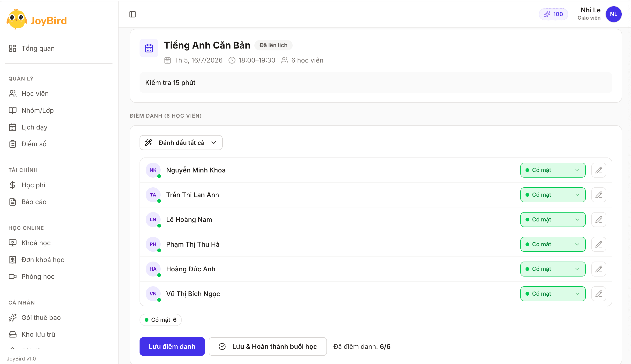The height and width of the screenshot is (364, 631).
Task: Open the Học phí finance page
Action: click(33, 185)
